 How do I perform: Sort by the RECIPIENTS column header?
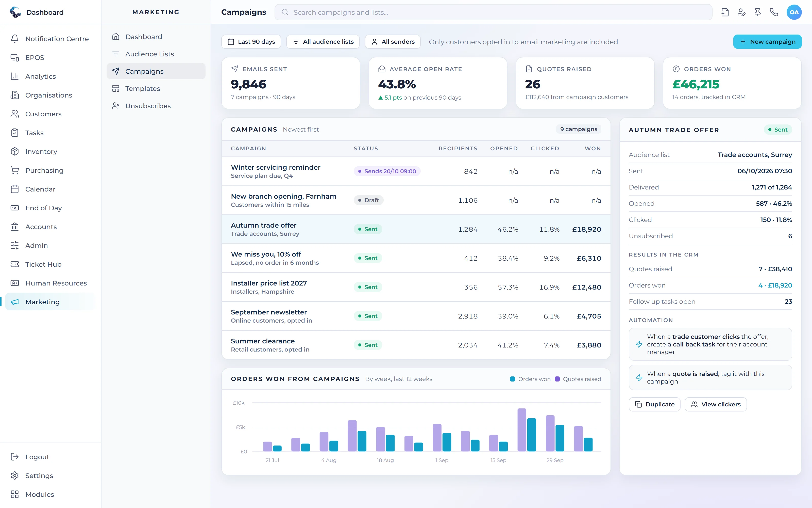(458, 149)
